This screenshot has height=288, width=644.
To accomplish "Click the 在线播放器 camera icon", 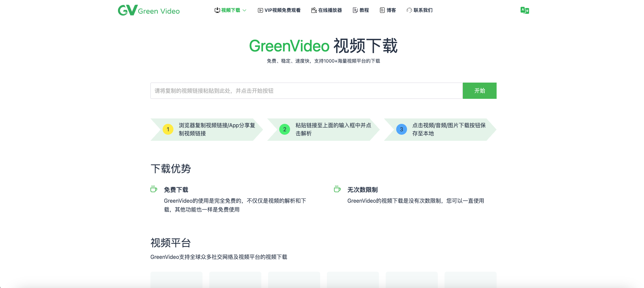I will tap(314, 10).
